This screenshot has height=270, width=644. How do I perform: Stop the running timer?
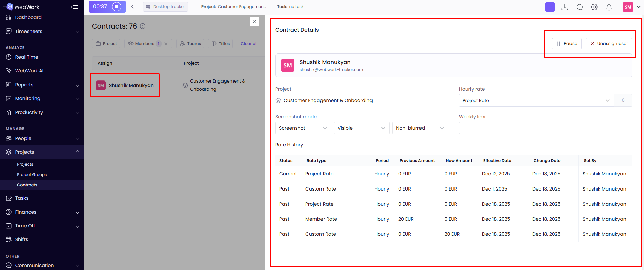117,7
